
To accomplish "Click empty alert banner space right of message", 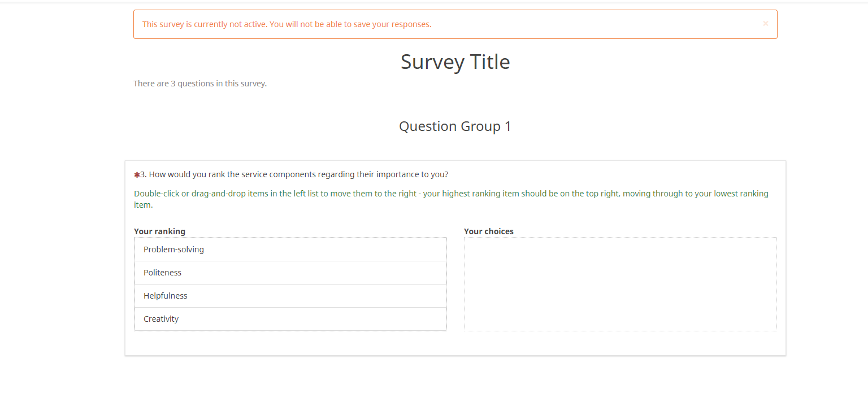I will click(x=593, y=24).
